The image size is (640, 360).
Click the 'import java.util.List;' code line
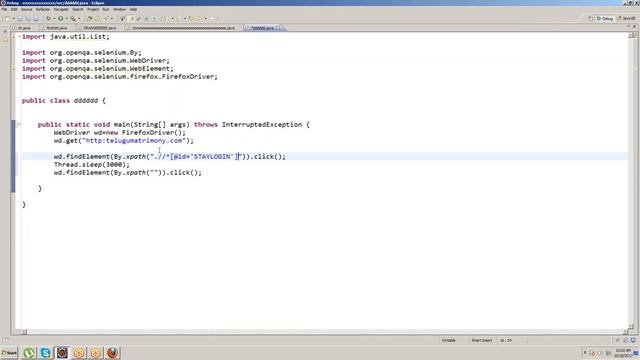click(66, 37)
